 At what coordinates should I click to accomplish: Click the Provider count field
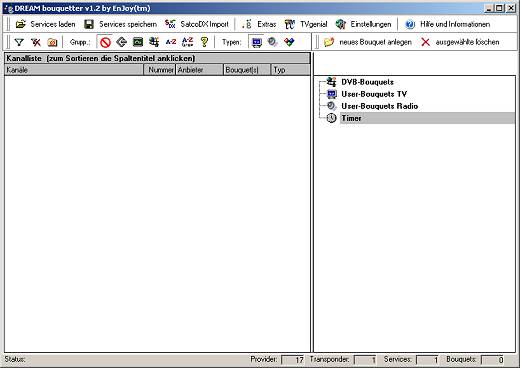coord(293,360)
